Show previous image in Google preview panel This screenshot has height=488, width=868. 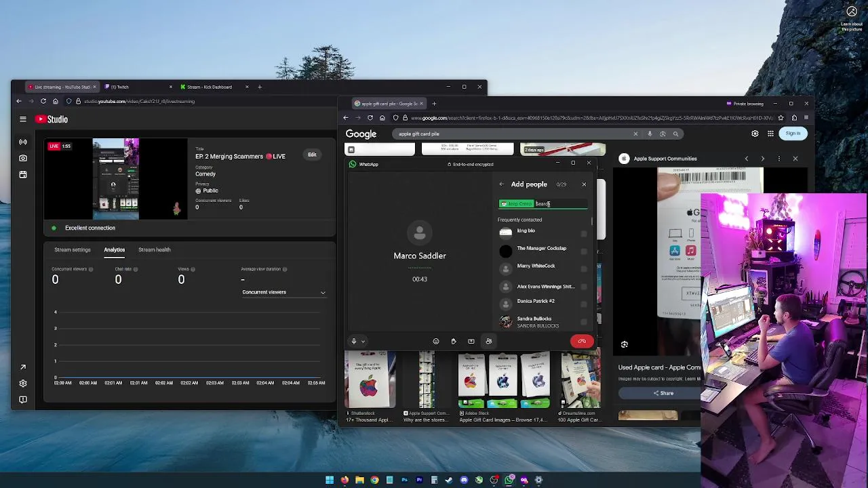coord(747,159)
